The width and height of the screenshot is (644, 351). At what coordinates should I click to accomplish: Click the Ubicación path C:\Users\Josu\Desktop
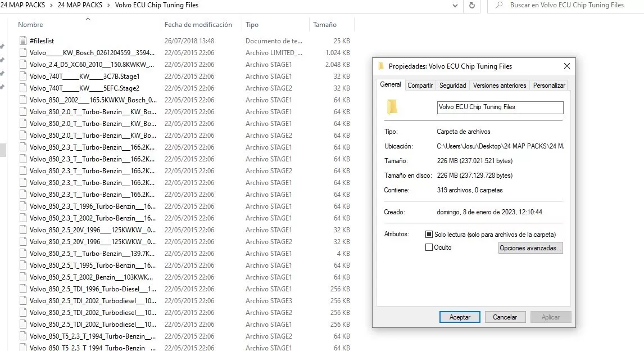[x=500, y=146]
